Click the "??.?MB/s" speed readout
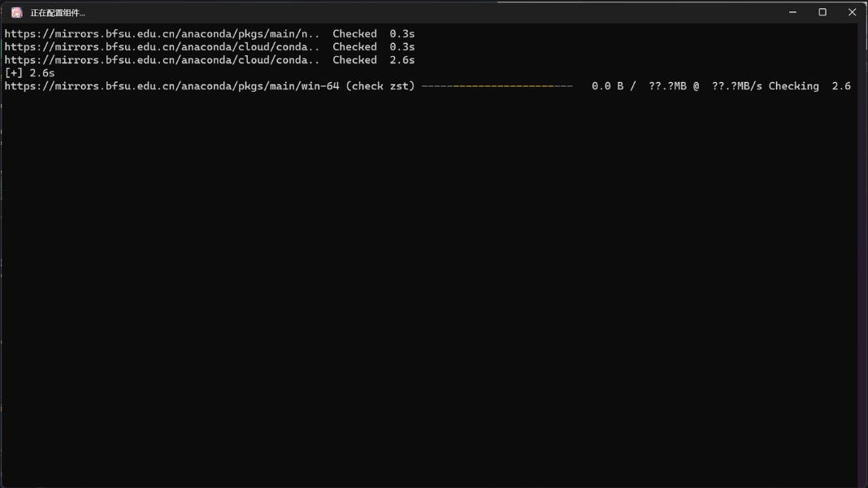Screen dimensions: 868x488 737,86
